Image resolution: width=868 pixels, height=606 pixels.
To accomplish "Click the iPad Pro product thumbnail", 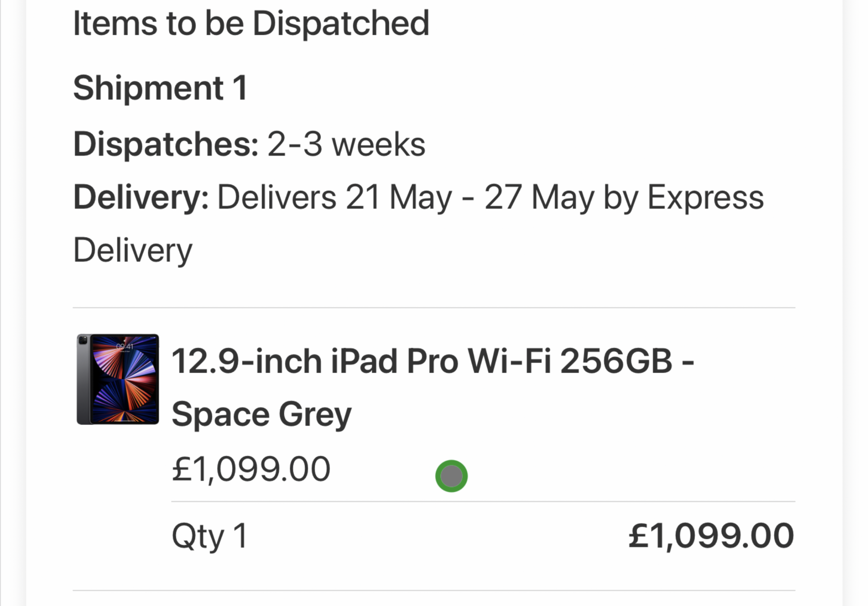I will 117,379.
